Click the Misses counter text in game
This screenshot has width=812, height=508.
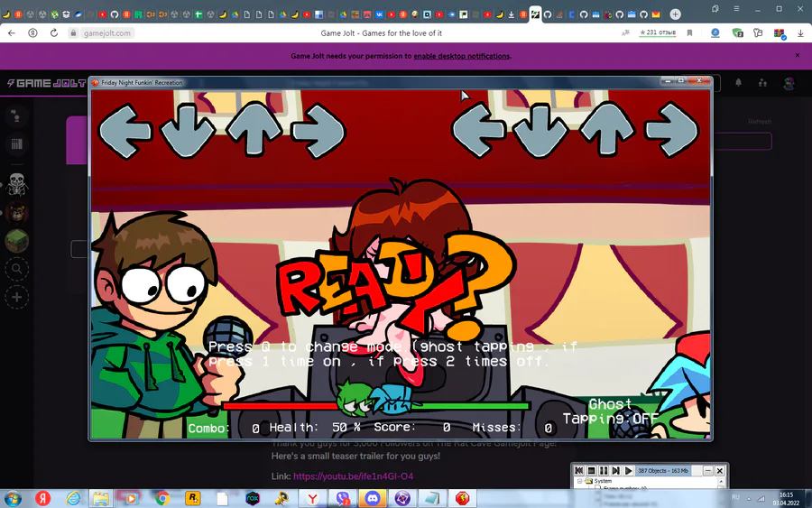pyautogui.click(x=512, y=428)
